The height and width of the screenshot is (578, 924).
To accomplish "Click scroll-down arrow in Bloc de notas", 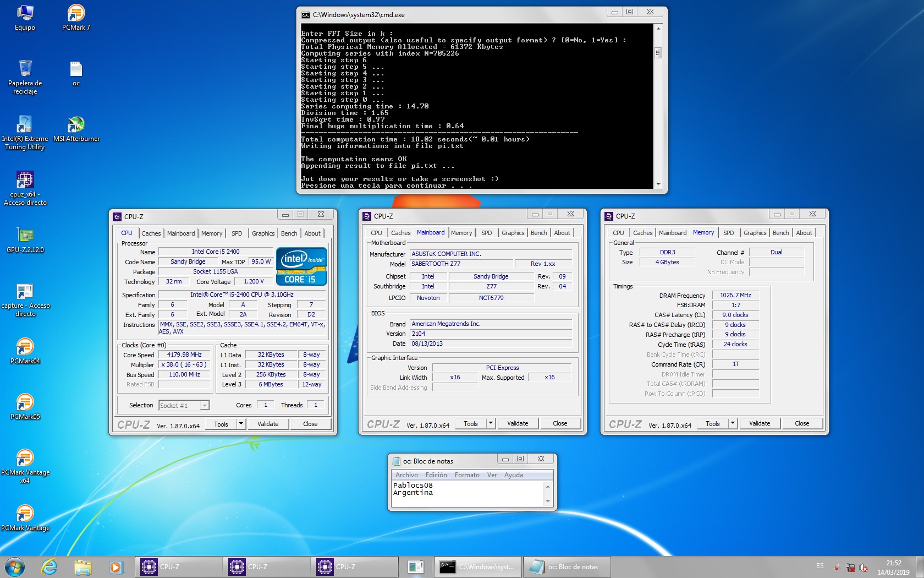I will 548,501.
